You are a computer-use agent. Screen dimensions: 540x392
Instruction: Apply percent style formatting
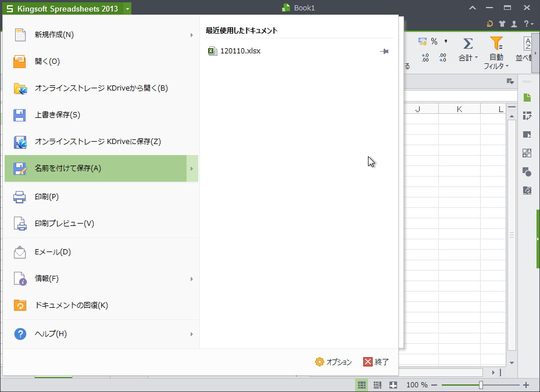[x=433, y=41]
